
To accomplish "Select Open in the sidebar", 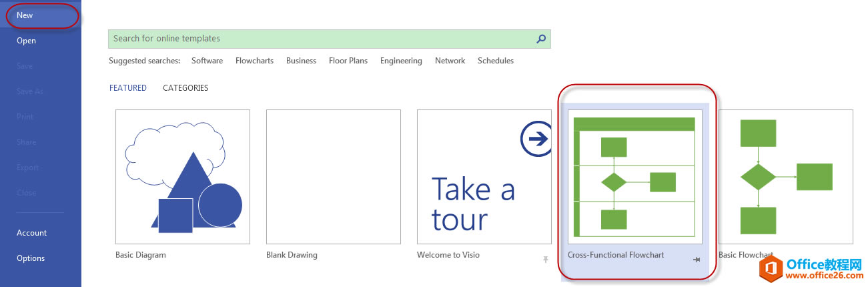I will click(27, 41).
